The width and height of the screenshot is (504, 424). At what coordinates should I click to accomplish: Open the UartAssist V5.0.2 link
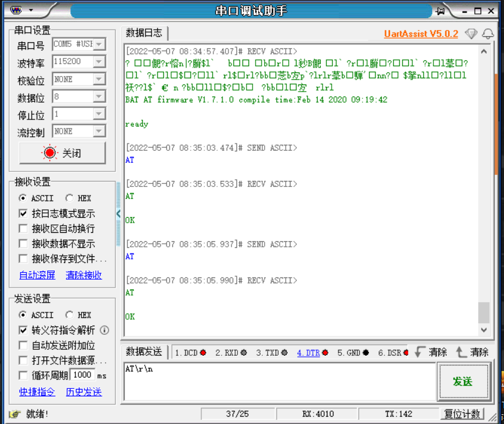point(421,34)
